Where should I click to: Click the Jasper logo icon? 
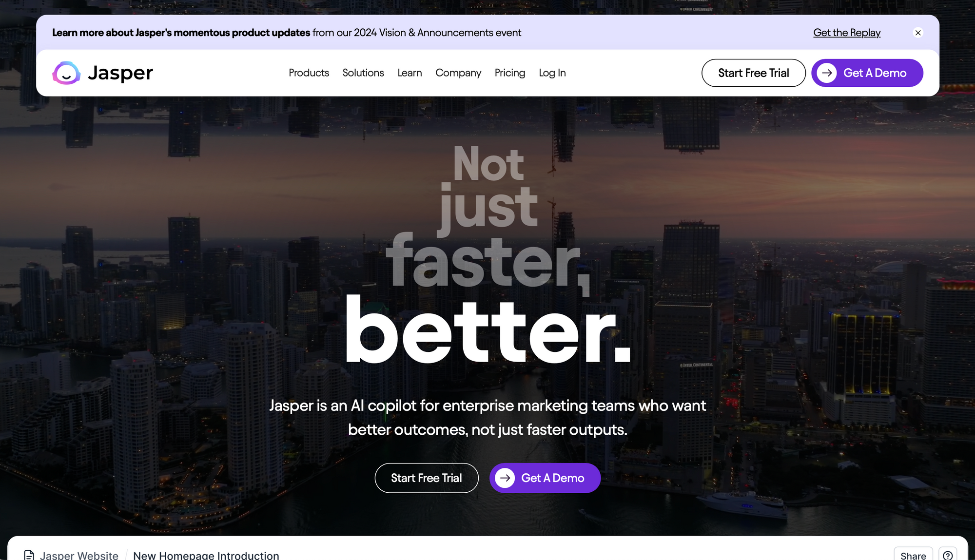(x=67, y=73)
